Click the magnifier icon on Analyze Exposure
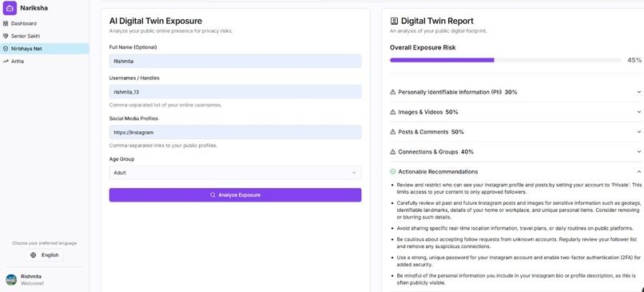 pyautogui.click(x=213, y=195)
